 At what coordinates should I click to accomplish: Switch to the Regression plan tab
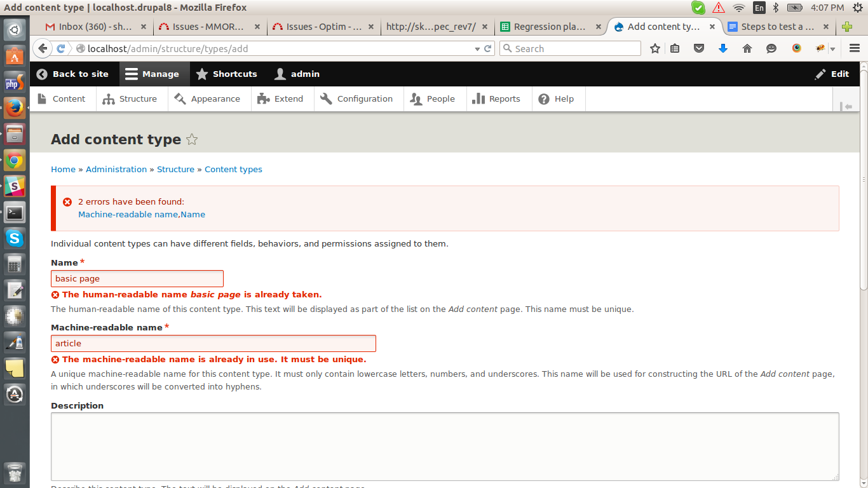point(550,27)
